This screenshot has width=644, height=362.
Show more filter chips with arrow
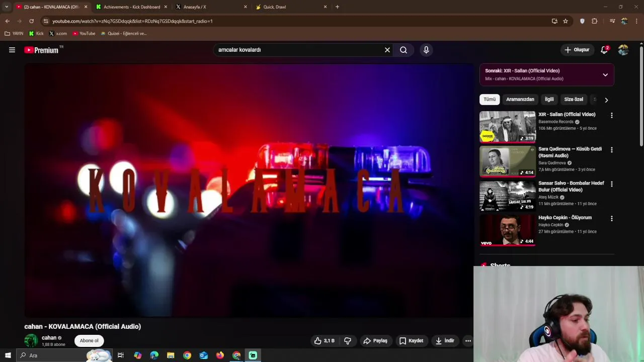(x=606, y=100)
